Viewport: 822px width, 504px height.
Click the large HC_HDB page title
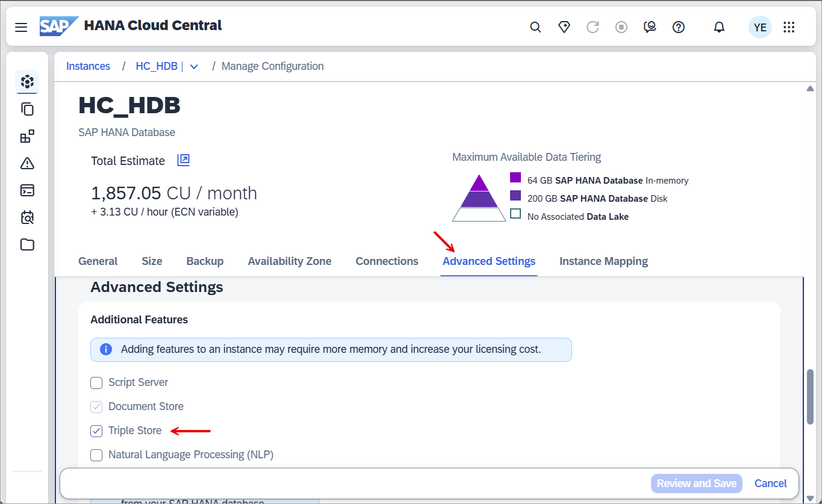(129, 105)
